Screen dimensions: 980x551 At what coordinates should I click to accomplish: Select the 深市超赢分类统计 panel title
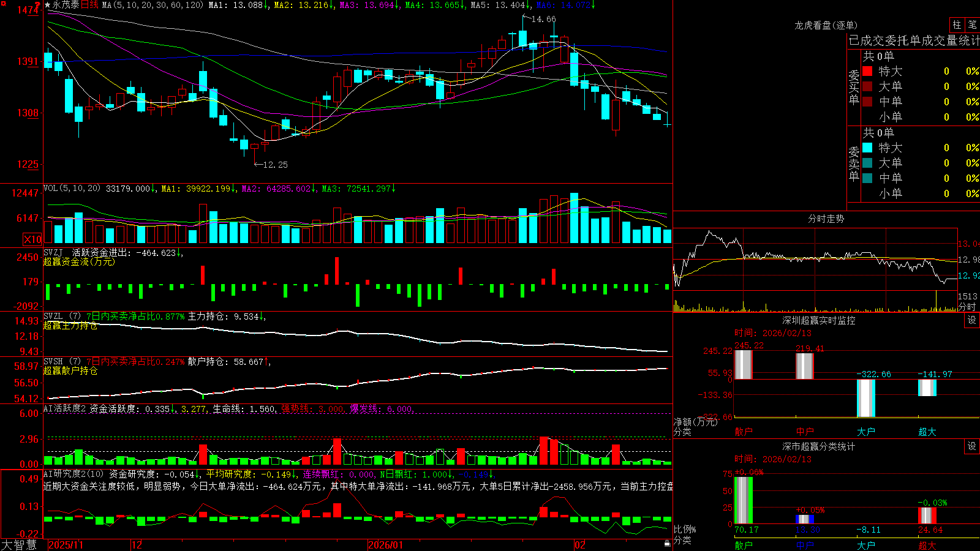(819, 446)
